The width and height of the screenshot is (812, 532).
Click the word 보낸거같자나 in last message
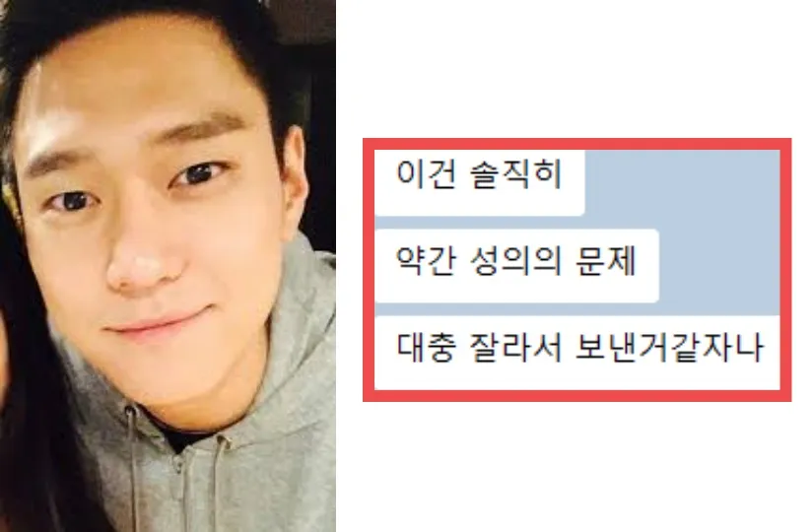point(669,348)
